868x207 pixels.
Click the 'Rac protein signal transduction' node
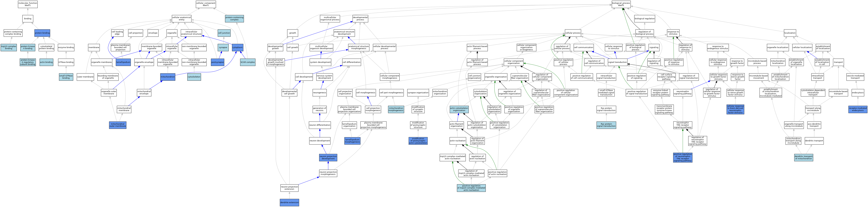coord(606,125)
